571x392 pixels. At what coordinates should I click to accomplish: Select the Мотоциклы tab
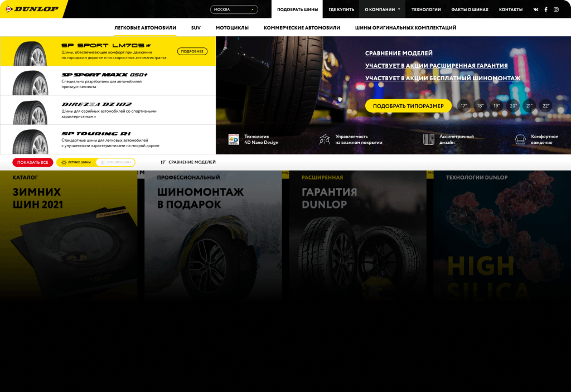click(232, 28)
